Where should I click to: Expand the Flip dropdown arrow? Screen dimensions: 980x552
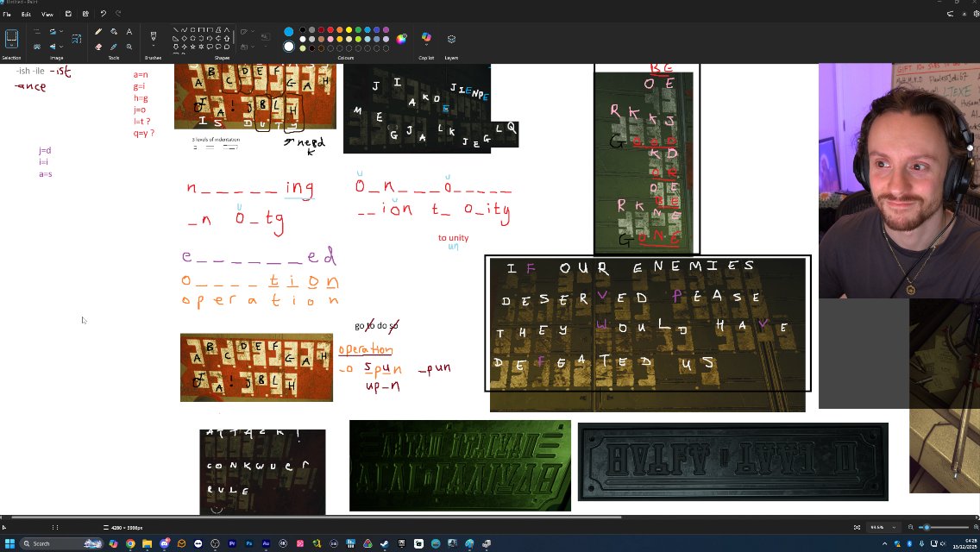[61, 47]
